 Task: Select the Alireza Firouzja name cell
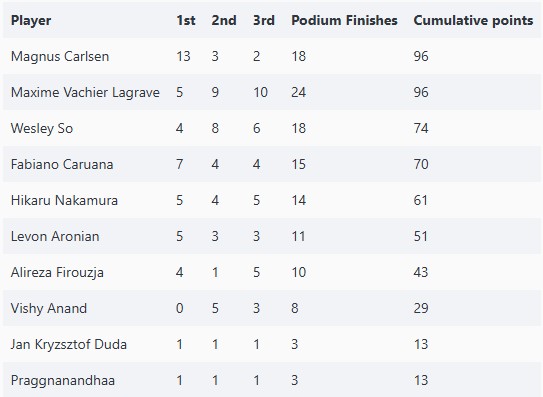click(x=57, y=272)
